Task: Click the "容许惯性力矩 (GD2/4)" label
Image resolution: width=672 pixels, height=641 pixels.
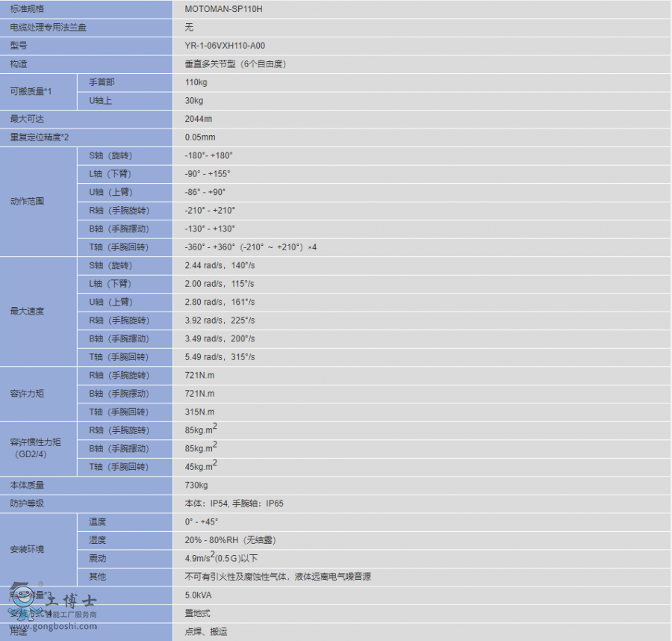Action: coord(35,448)
